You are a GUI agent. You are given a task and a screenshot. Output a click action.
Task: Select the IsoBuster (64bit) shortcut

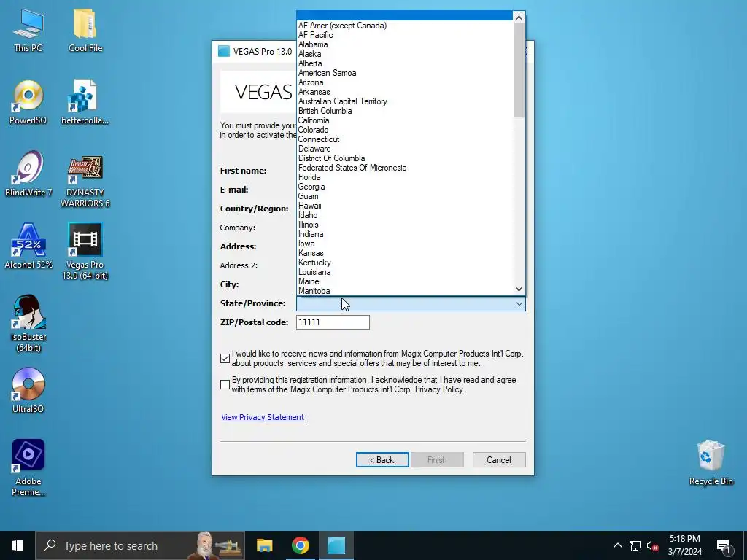(28, 324)
